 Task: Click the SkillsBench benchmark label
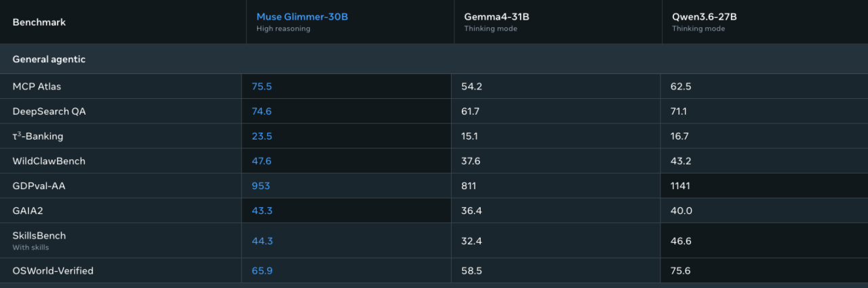pyautogui.click(x=39, y=236)
